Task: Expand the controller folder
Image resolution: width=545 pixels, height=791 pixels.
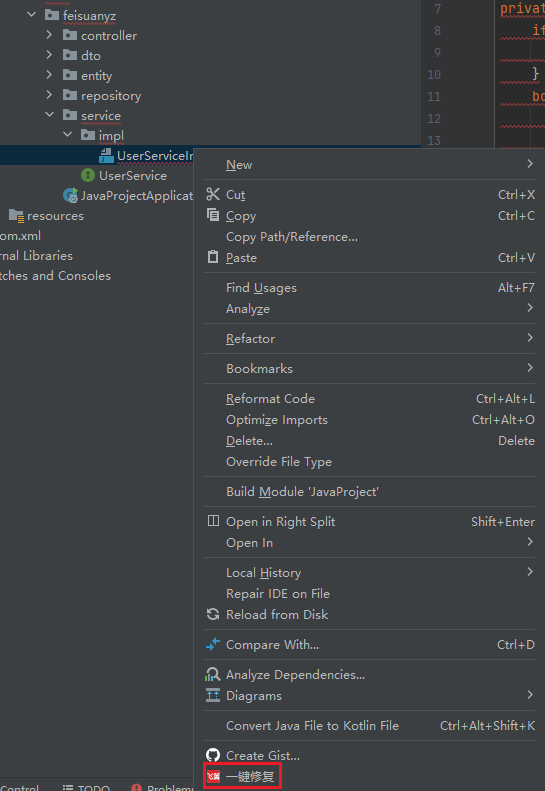Action: click(x=49, y=35)
